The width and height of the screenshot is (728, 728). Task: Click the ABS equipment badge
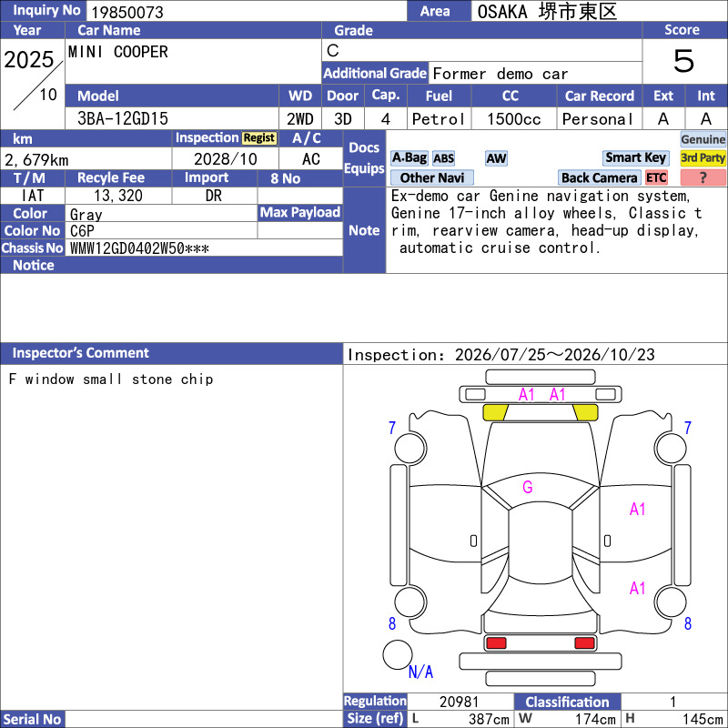coord(443,158)
